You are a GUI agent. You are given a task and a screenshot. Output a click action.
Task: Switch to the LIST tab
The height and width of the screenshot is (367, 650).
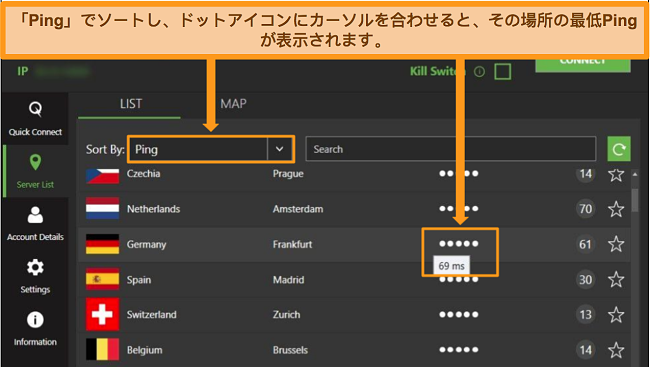click(x=130, y=104)
